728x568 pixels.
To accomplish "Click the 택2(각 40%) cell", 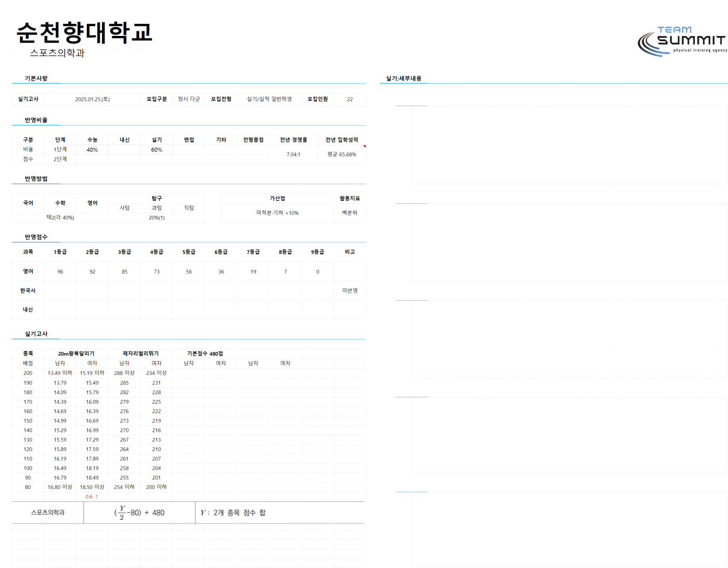I will point(60,218).
